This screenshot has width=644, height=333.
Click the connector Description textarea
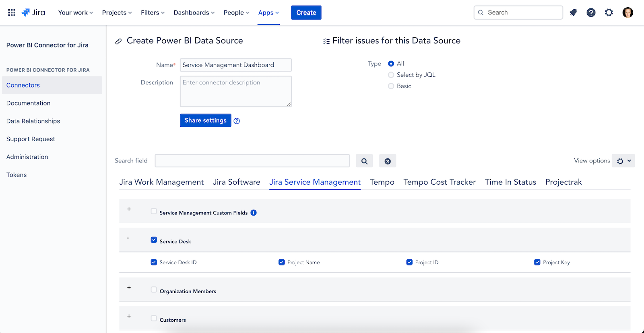click(x=236, y=91)
